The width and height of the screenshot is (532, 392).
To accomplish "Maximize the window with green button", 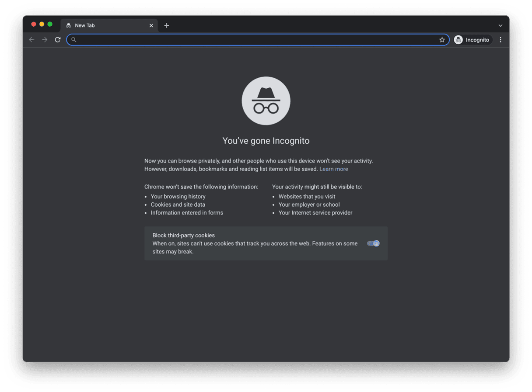I will 50,24.
